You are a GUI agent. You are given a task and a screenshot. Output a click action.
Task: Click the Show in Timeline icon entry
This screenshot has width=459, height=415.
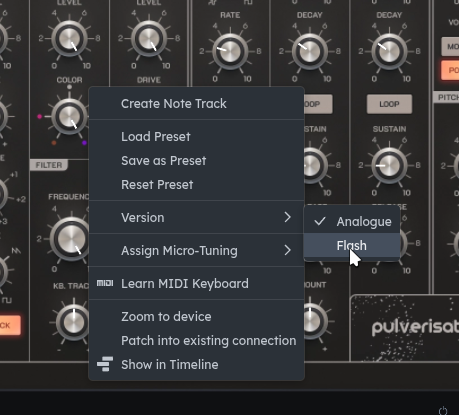pos(196,365)
